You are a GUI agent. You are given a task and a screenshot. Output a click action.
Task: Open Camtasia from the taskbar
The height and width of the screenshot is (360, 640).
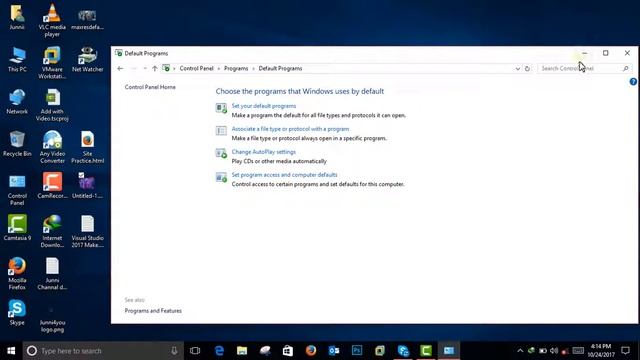(426, 351)
